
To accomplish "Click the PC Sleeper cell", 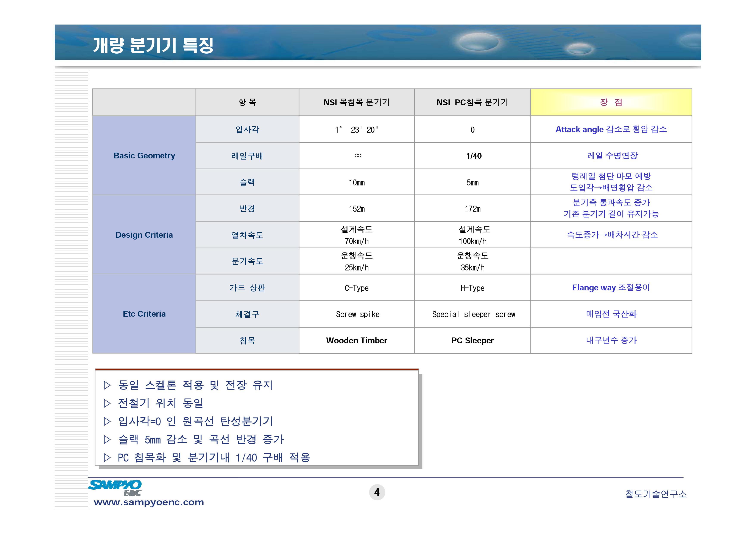I will coord(472,341).
